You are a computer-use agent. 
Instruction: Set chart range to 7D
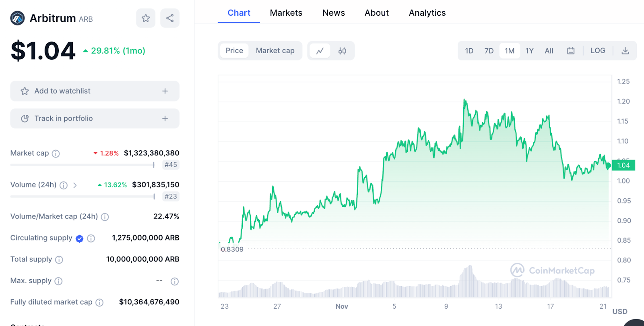tap(489, 51)
